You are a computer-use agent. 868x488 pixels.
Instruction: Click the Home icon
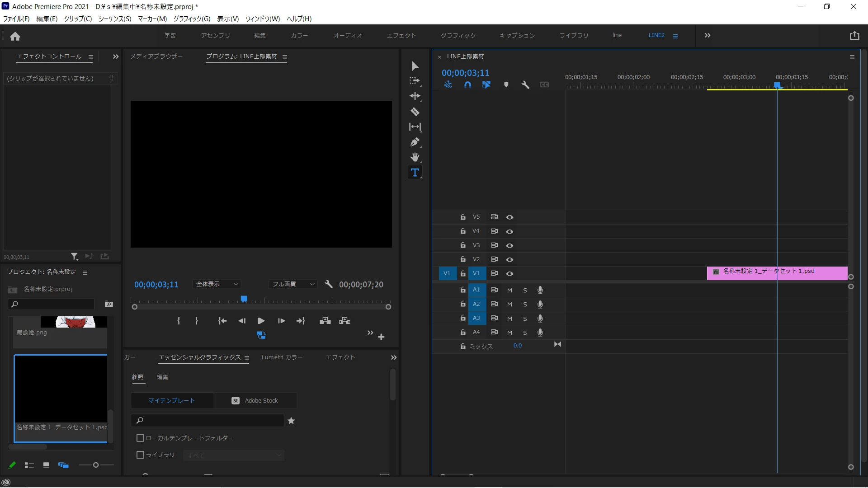coord(15,36)
